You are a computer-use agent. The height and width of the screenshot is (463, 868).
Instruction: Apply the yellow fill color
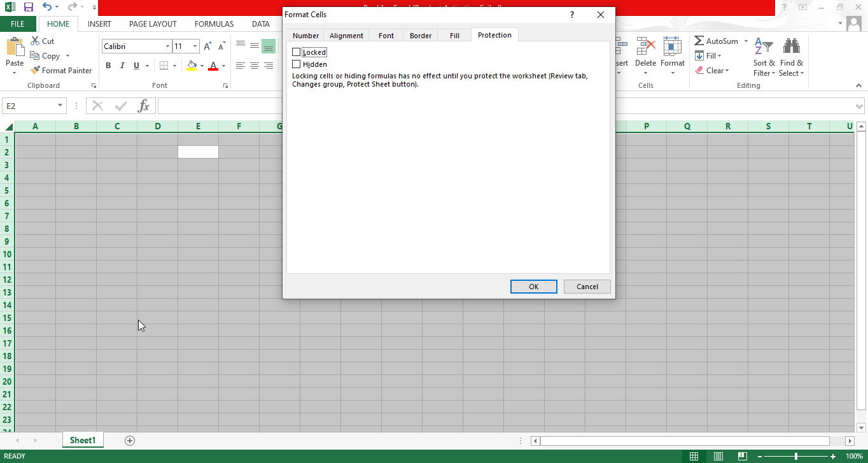tap(192, 66)
